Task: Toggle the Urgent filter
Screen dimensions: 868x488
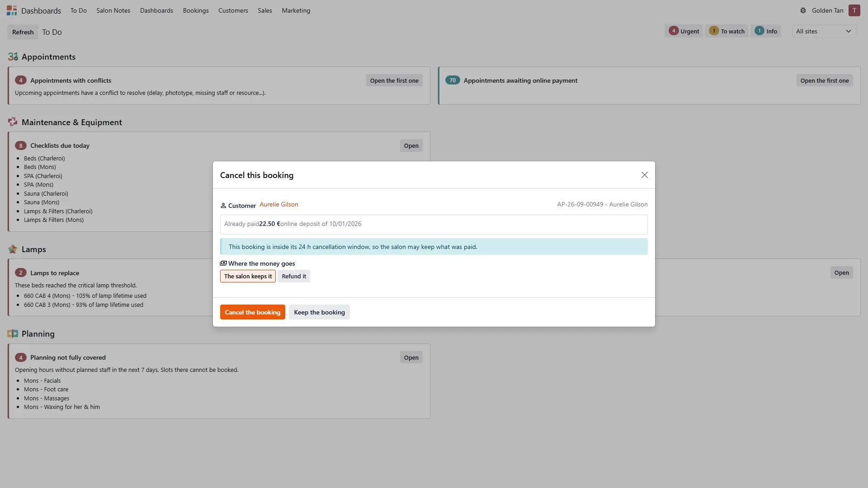Action: coord(684,31)
